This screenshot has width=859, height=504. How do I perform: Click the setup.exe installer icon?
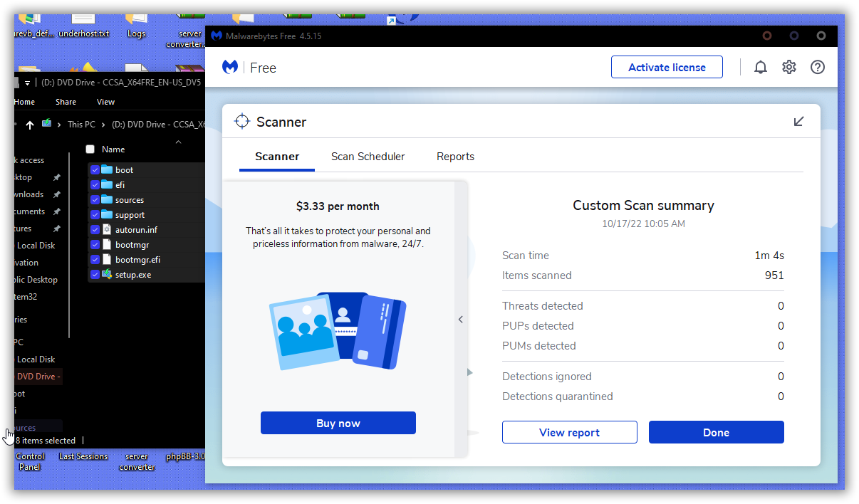[x=107, y=274]
